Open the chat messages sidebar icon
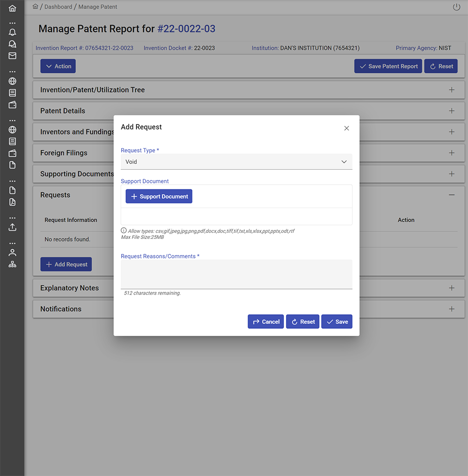Image resolution: width=468 pixels, height=476 pixels. pos(12,44)
